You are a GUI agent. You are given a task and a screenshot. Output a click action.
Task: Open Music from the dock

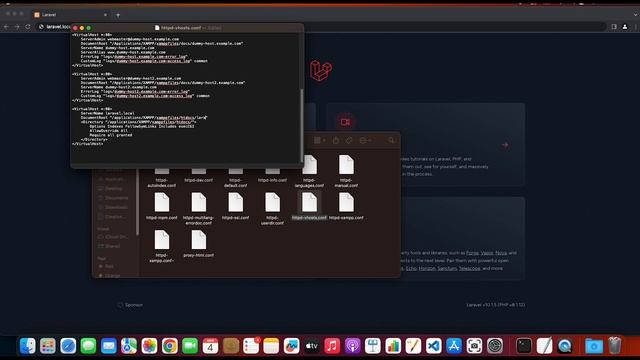[332, 346]
